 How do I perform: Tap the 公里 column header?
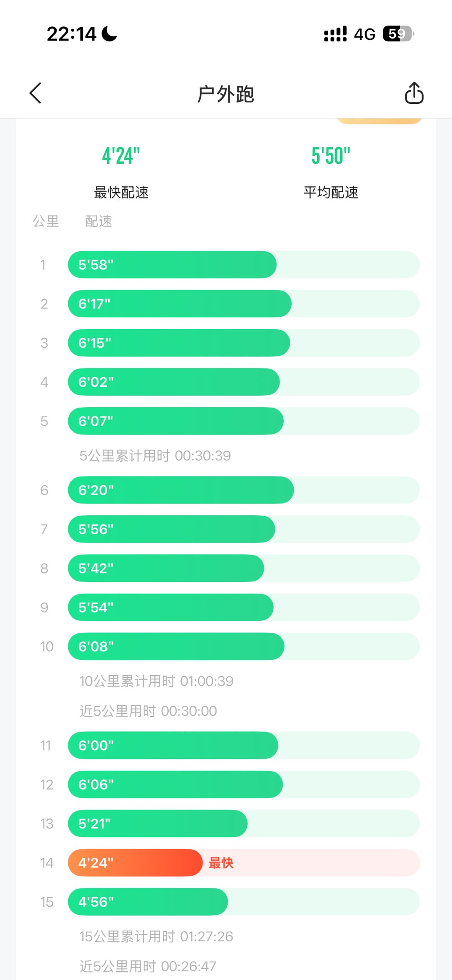[46, 221]
